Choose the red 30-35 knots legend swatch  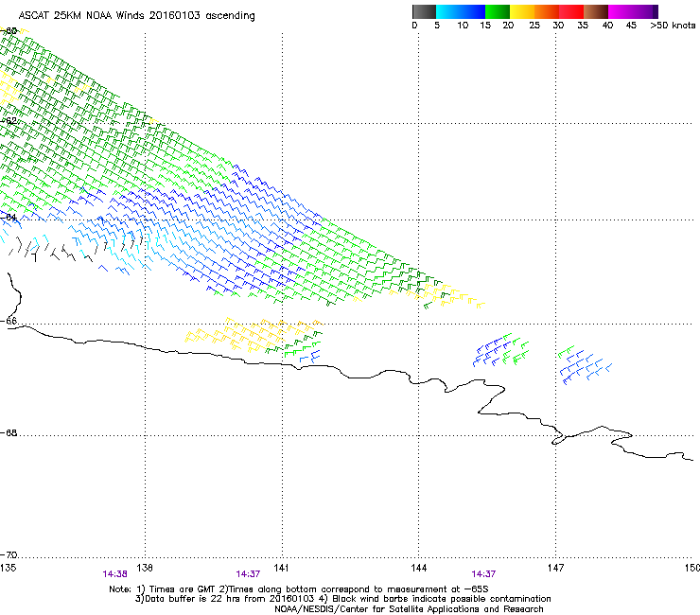point(571,11)
